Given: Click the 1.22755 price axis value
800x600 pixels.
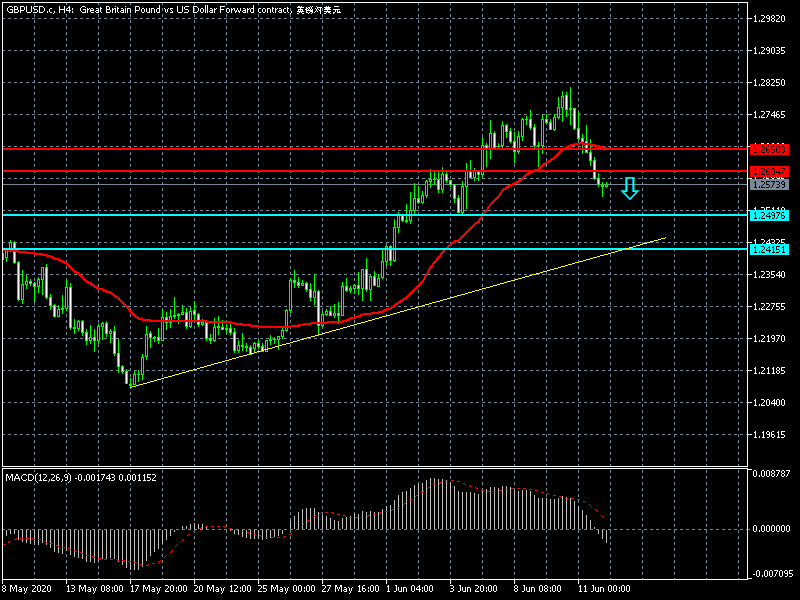Looking at the screenshot, I should click(x=769, y=307).
